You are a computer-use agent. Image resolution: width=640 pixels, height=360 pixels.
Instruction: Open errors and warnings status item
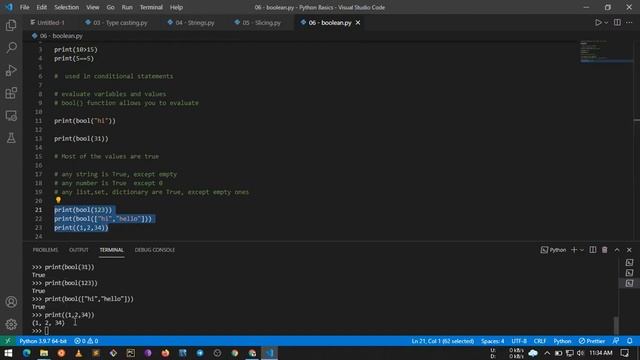pos(86,341)
